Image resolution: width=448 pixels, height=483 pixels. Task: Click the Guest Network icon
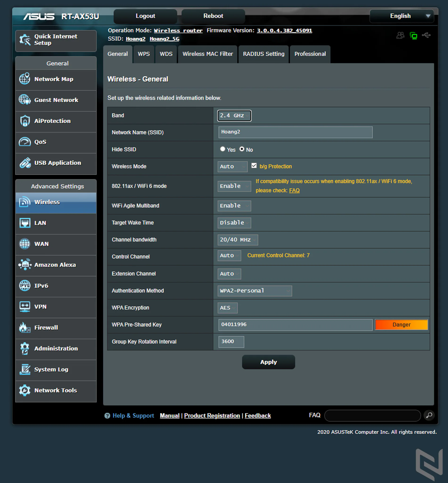pyautogui.click(x=25, y=100)
